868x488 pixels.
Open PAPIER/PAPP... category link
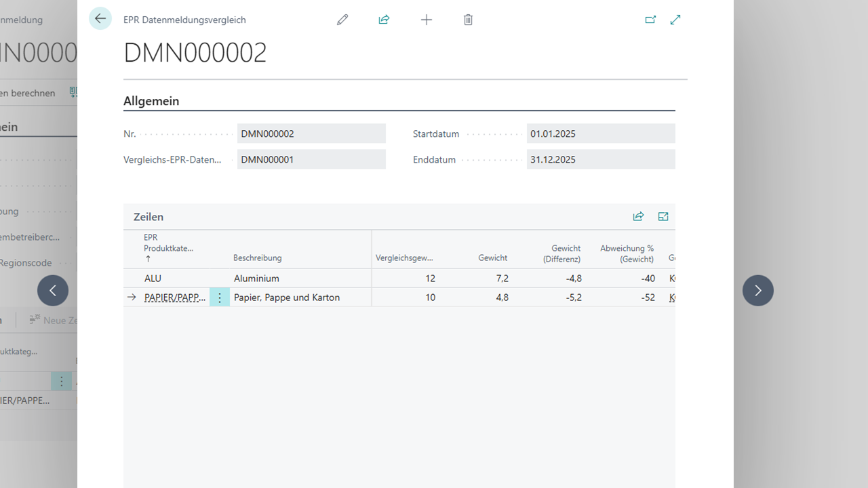click(175, 298)
